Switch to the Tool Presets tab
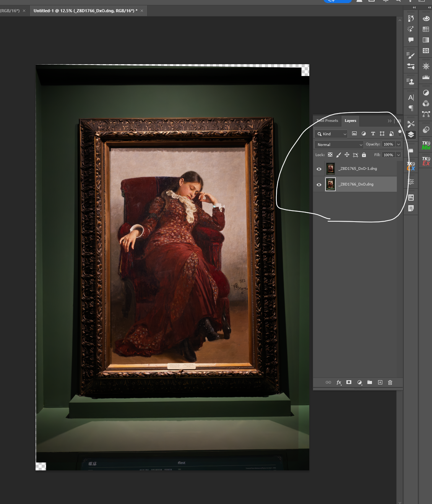 328,121
